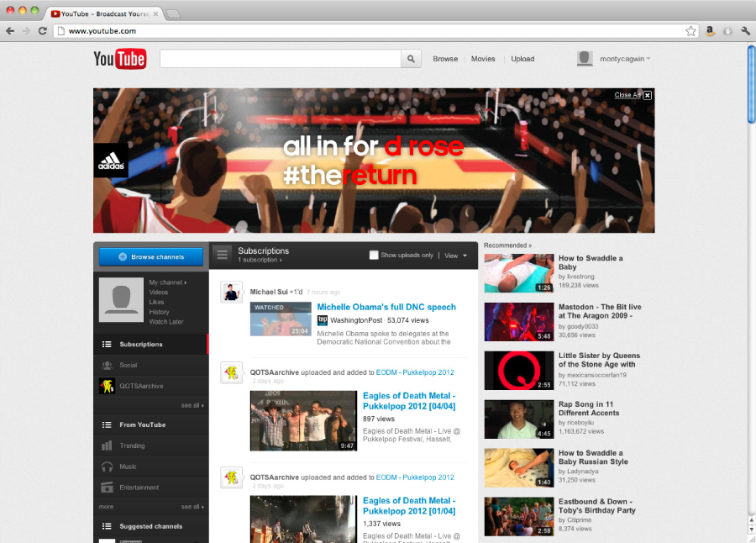Open the Movies menu item
Screen dimensions: 756x543
coord(483,59)
